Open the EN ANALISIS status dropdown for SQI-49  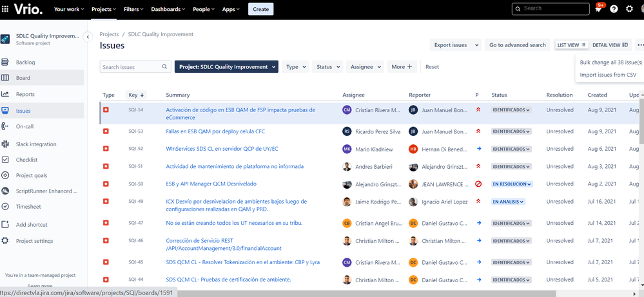pos(509,202)
